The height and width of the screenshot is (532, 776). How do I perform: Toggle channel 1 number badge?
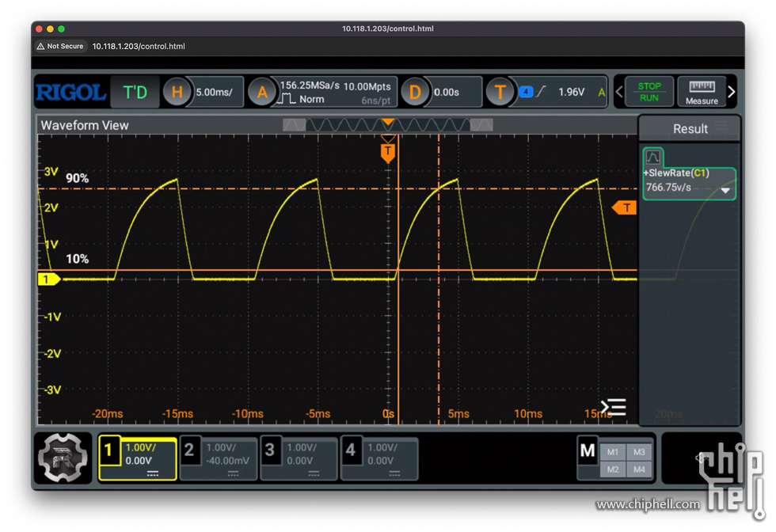[x=108, y=450]
